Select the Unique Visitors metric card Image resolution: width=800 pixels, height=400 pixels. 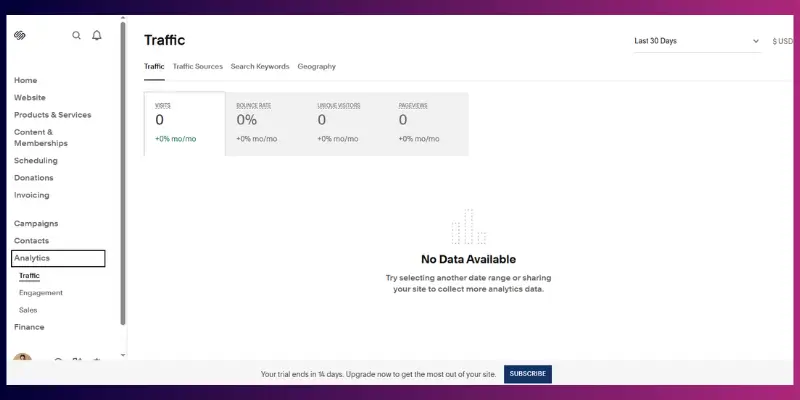(x=347, y=124)
